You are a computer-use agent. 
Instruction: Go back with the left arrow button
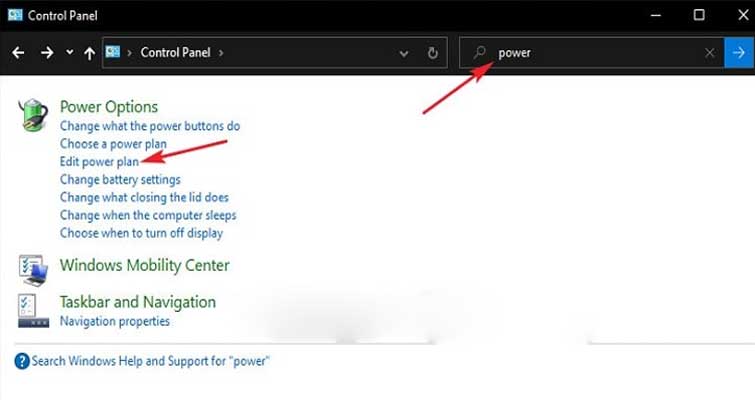[18, 52]
